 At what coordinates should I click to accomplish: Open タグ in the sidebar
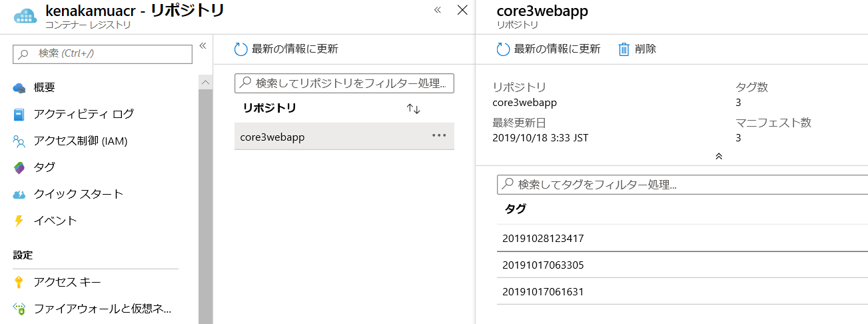click(44, 167)
